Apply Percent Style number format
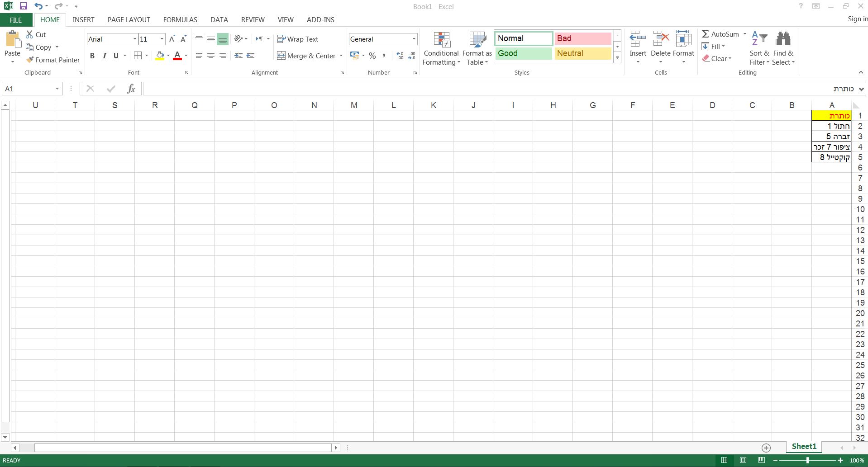 coord(372,56)
